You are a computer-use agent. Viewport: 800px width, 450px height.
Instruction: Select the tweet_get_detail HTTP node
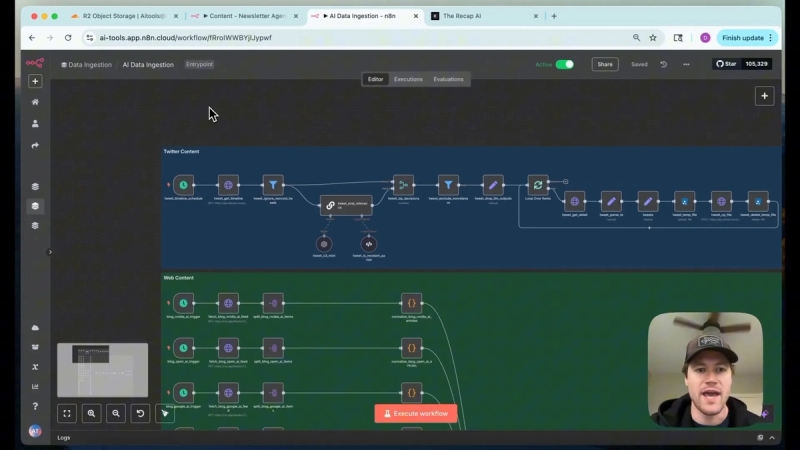click(x=574, y=202)
